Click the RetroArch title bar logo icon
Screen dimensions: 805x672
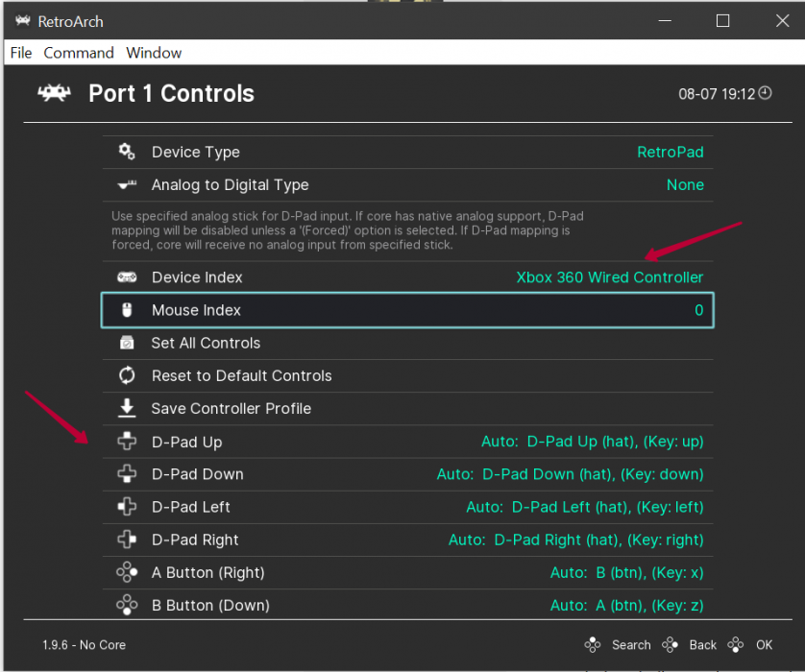[23, 21]
